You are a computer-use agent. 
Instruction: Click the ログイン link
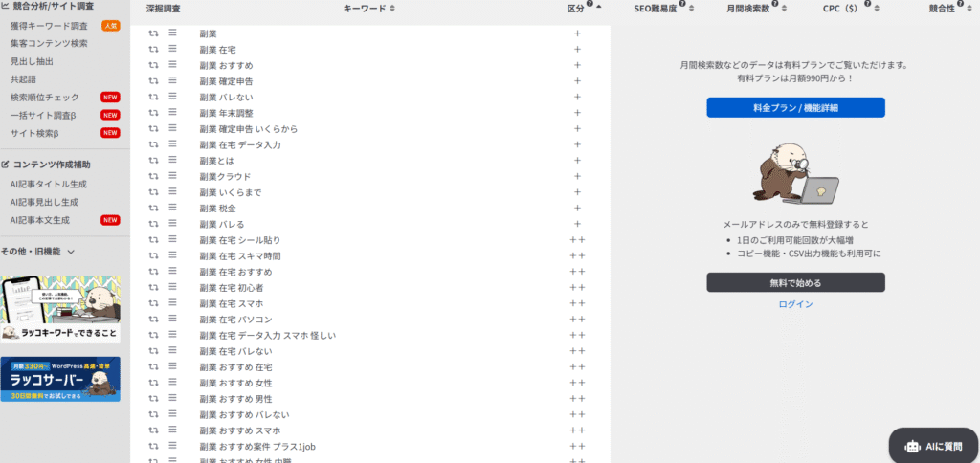pyautogui.click(x=795, y=304)
